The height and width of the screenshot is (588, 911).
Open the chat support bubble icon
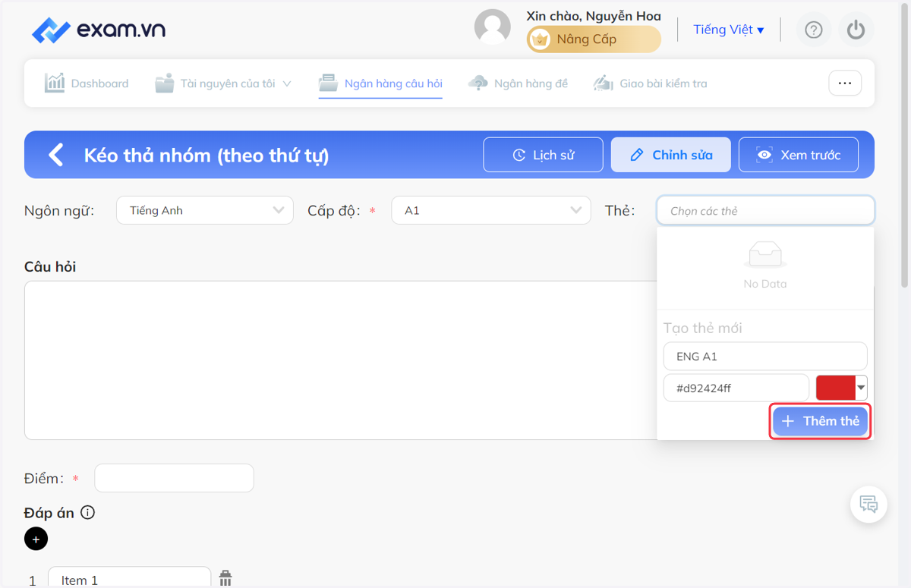869,504
